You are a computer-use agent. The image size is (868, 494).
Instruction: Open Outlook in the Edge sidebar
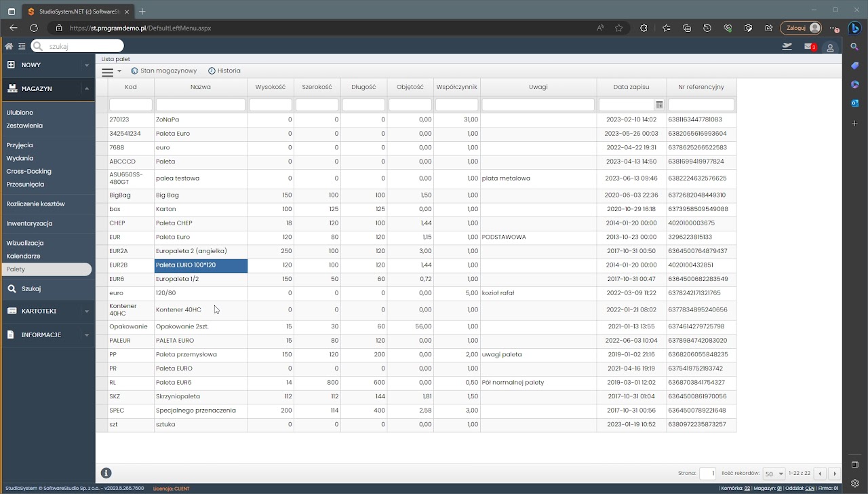855,103
